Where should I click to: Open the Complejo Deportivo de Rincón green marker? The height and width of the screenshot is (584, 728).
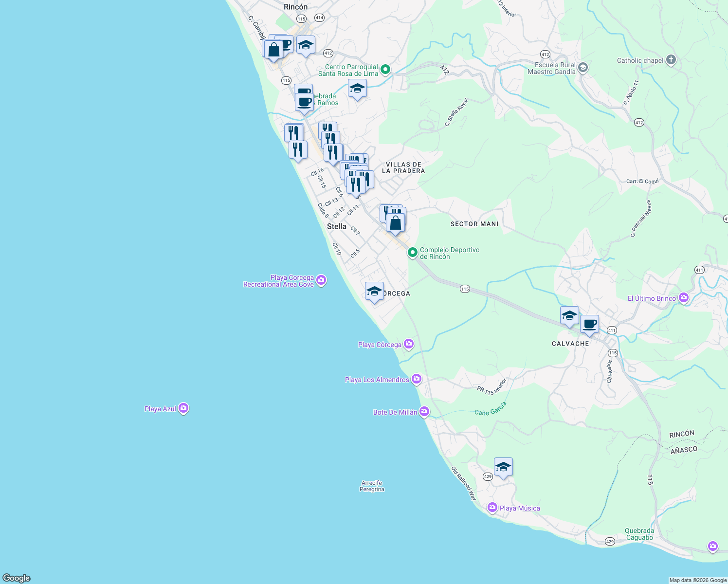pos(412,253)
